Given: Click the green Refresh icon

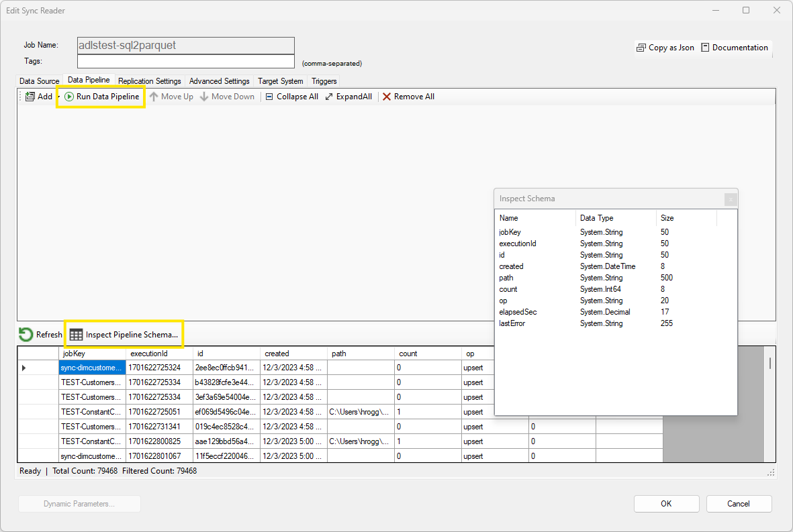Looking at the screenshot, I should (26, 335).
